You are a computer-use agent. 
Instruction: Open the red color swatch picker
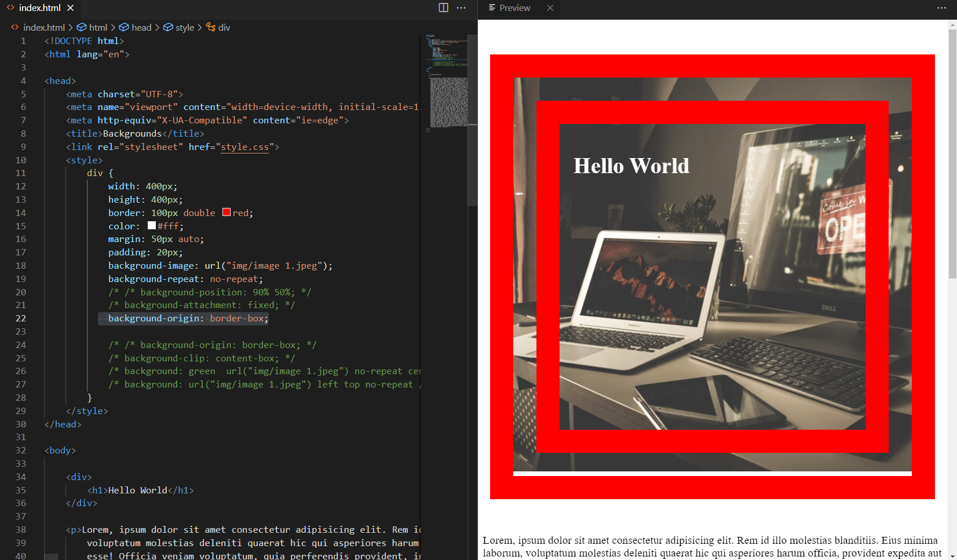[x=227, y=213]
